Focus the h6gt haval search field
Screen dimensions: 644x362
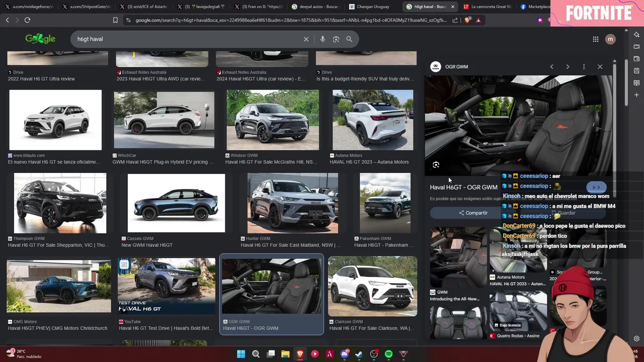coord(186,39)
